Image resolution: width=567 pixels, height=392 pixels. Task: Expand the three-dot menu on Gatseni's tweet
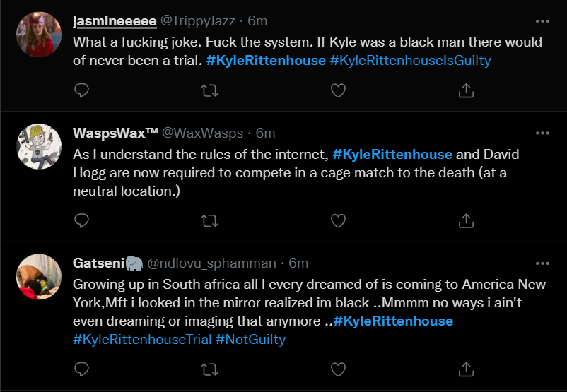pos(542,263)
